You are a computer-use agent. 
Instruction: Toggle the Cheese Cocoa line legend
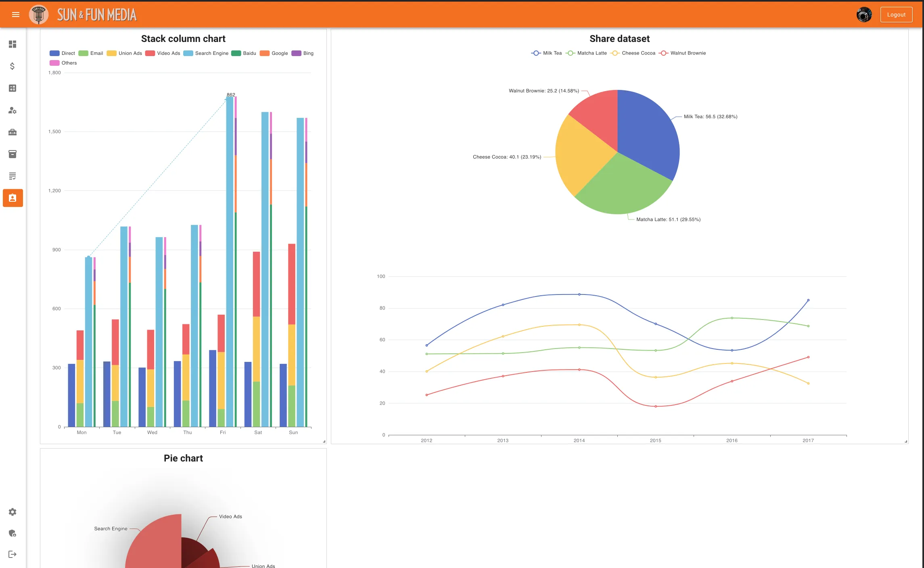coord(633,53)
